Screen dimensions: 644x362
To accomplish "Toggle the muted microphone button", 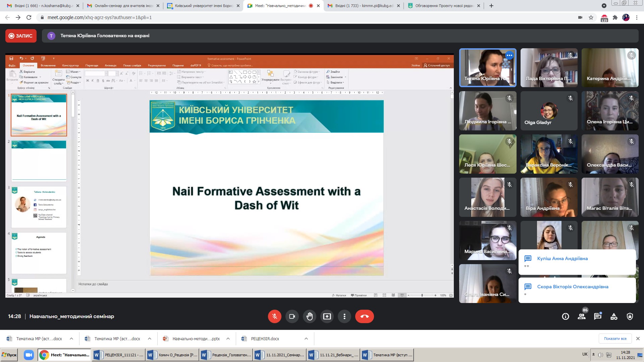I will pos(274,316).
